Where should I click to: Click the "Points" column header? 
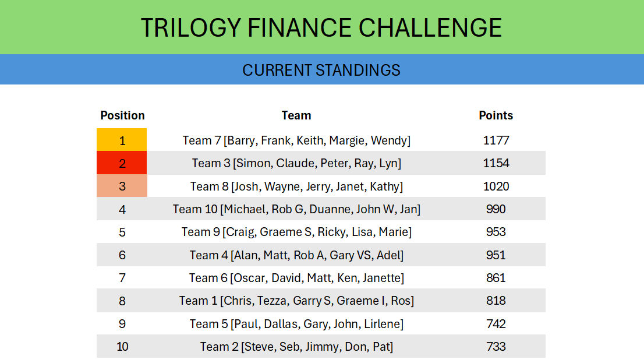point(496,115)
